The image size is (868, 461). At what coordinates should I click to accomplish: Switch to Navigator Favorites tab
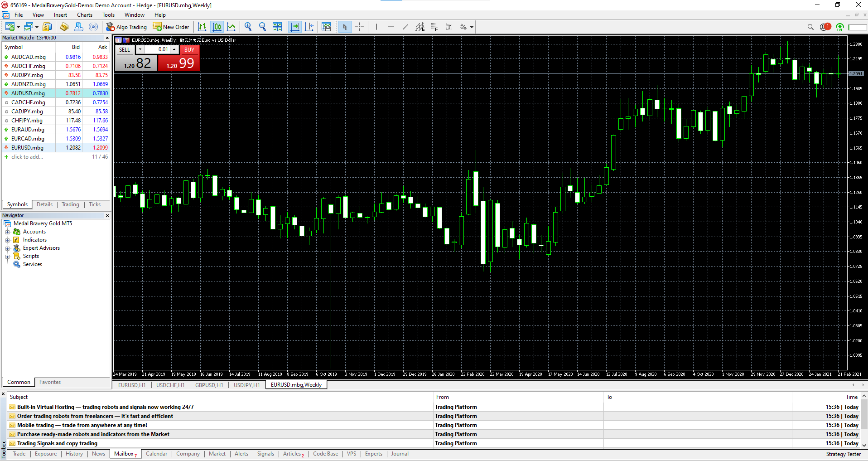tap(50, 382)
